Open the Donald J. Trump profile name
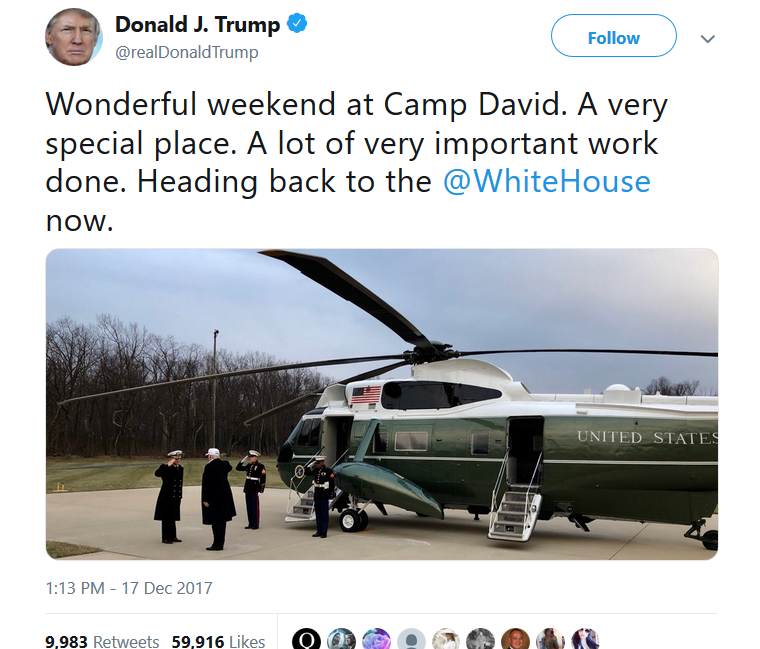 tap(197, 24)
